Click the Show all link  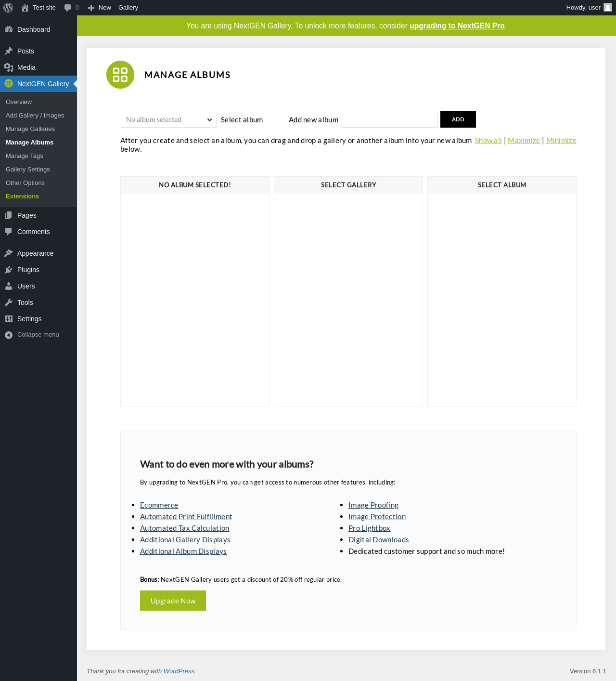pyautogui.click(x=488, y=141)
